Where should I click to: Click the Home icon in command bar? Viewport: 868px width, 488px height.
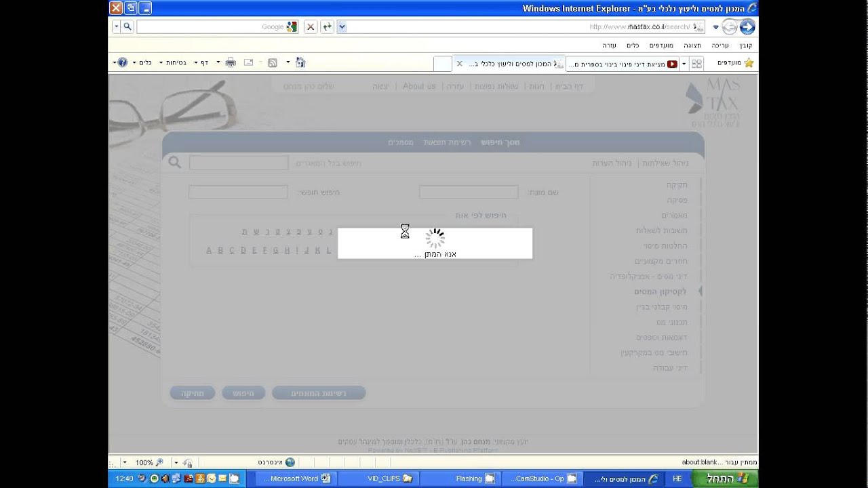point(300,62)
